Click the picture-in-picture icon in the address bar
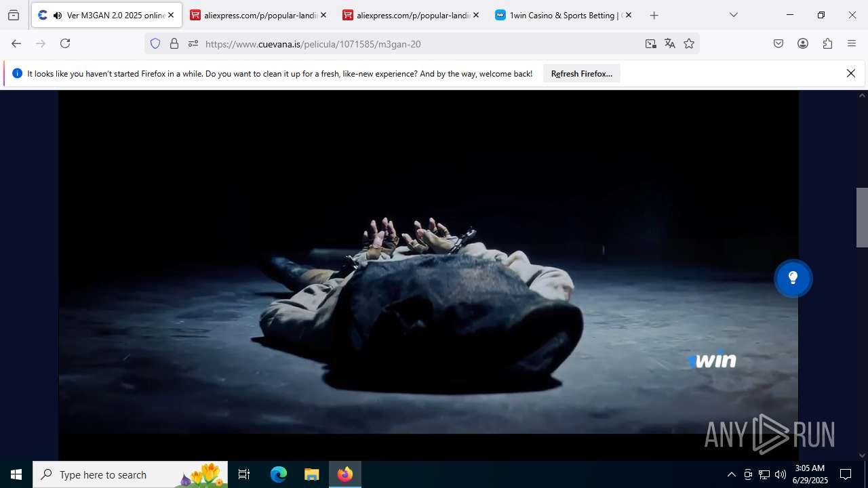The height and width of the screenshot is (488, 868). point(651,43)
